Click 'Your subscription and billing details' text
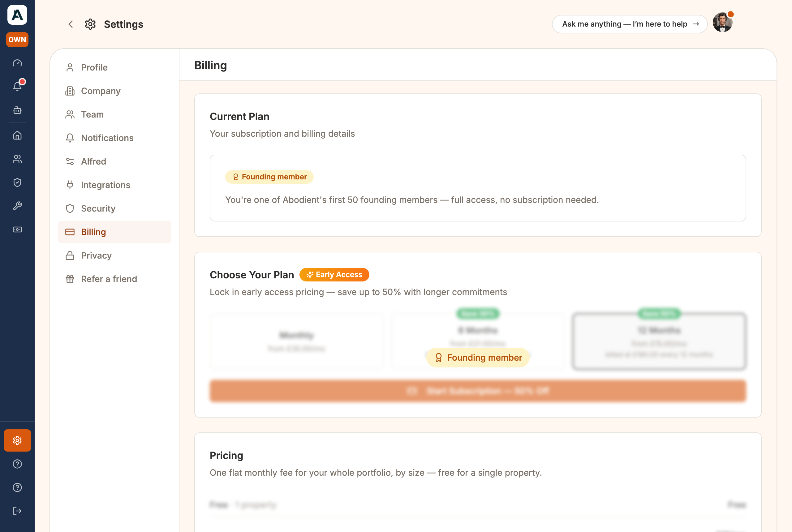This screenshot has height=532, width=792. (282, 134)
